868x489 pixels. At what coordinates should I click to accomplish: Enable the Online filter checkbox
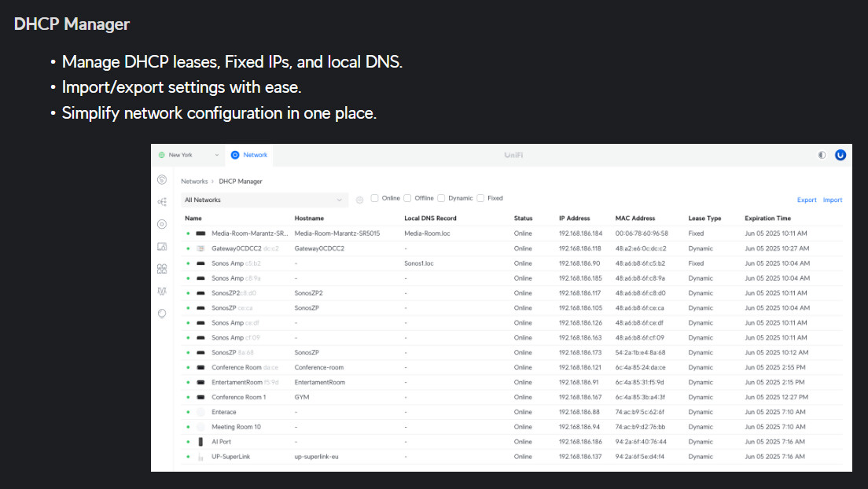click(x=375, y=198)
